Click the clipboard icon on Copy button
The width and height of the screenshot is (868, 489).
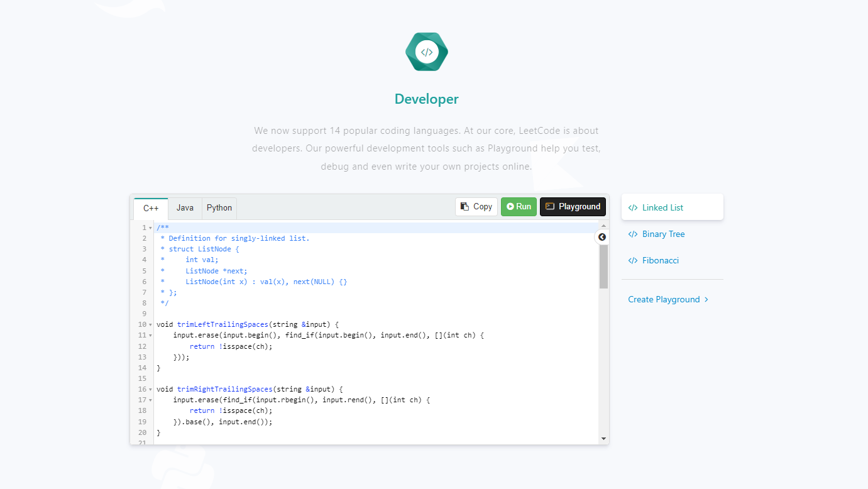click(464, 206)
